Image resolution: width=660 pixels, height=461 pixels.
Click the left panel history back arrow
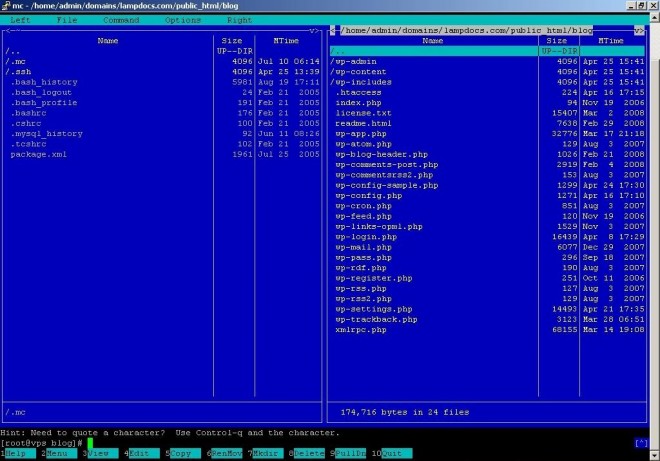10,31
